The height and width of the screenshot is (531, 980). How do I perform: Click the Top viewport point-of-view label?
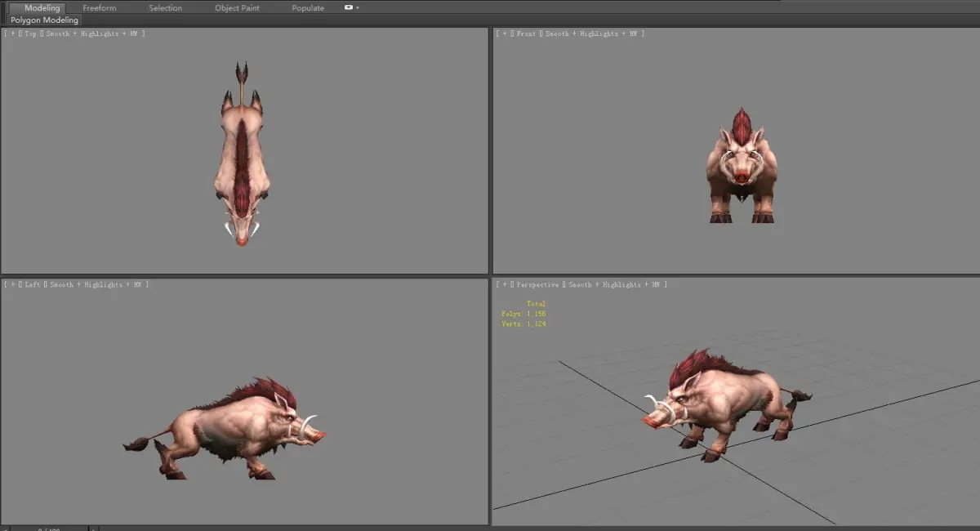31,33
